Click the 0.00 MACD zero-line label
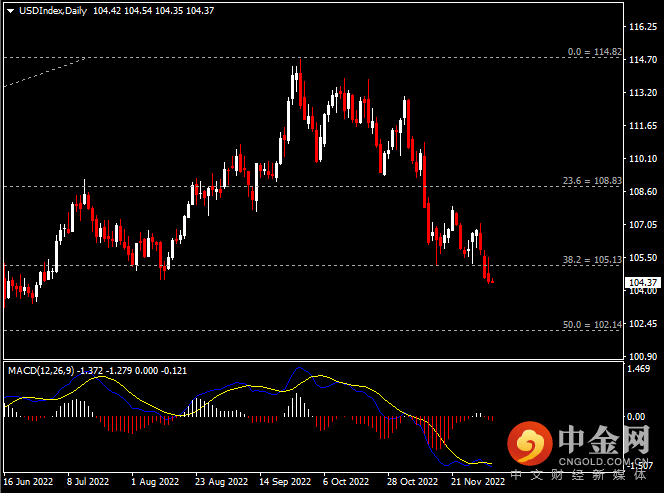The image size is (664, 493). 637,417
